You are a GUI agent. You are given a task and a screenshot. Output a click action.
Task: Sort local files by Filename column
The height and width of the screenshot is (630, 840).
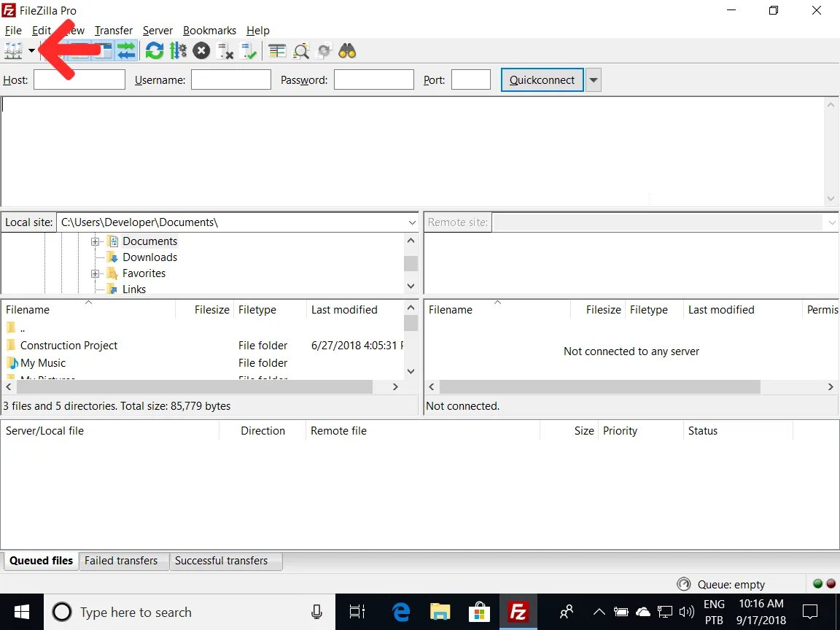(88, 310)
